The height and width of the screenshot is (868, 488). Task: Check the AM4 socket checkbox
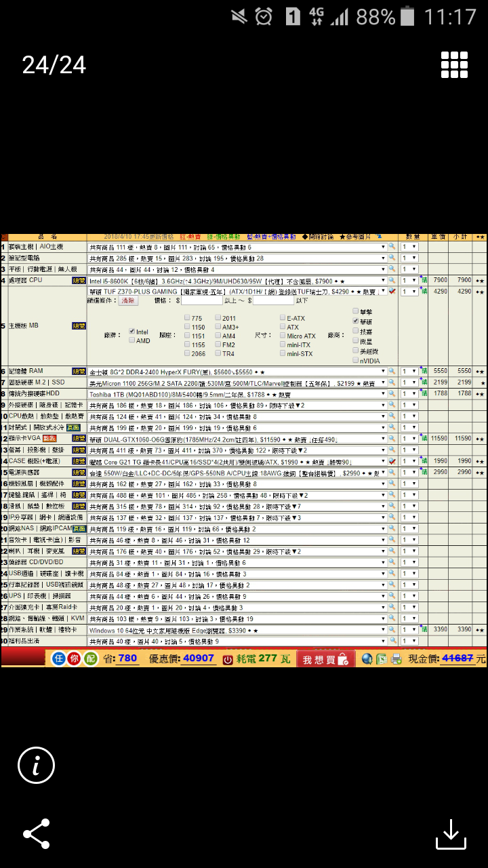[218, 335]
